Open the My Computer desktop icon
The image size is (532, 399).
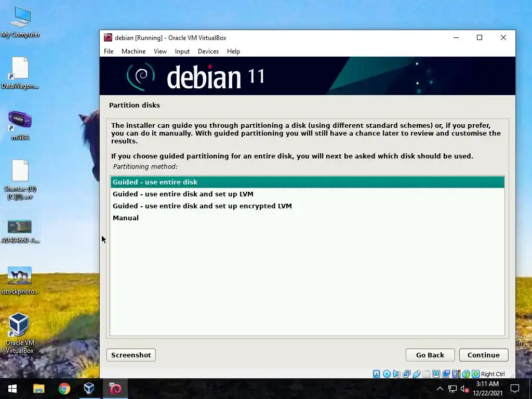tap(20, 22)
